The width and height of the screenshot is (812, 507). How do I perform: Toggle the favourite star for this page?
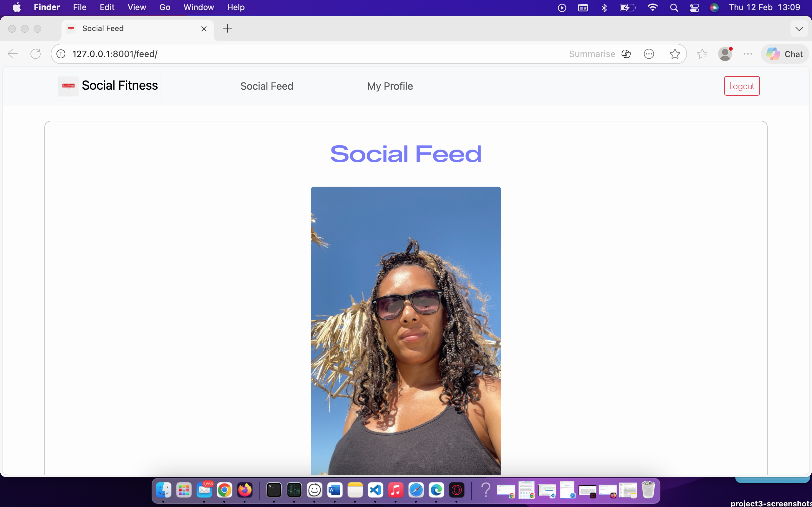(675, 54)
